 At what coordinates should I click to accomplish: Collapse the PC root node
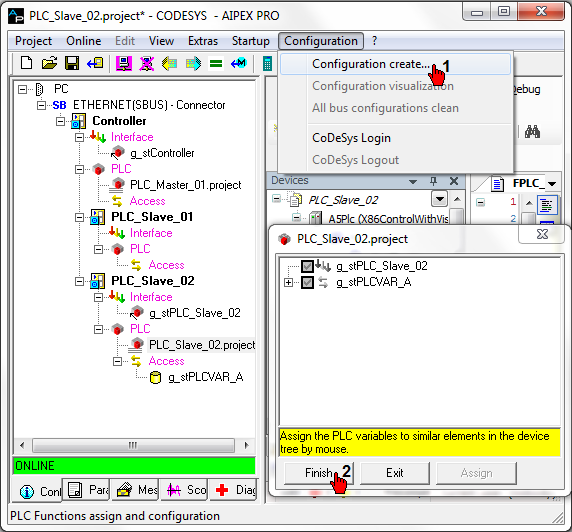point(22,89)
